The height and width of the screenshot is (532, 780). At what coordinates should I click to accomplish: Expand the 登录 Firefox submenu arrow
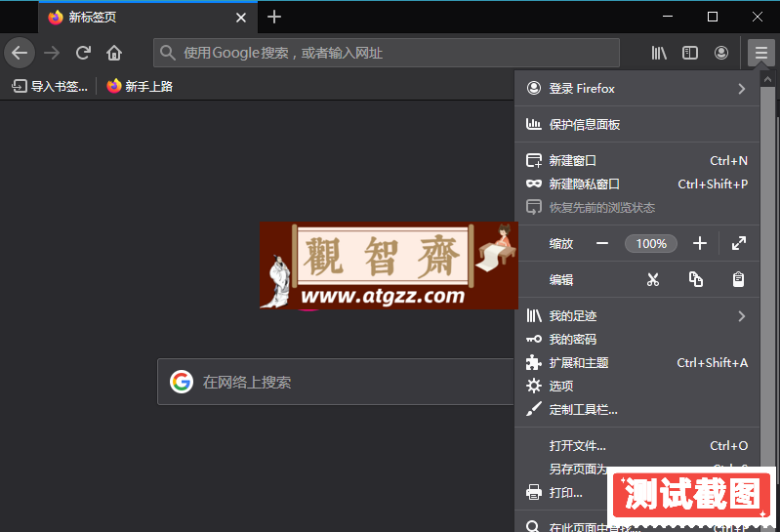tap(742, 89)
